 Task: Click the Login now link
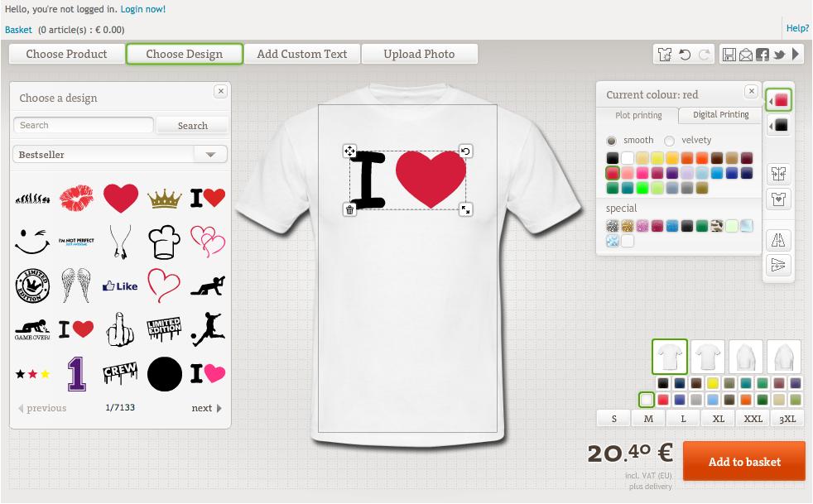coord(142,9)
